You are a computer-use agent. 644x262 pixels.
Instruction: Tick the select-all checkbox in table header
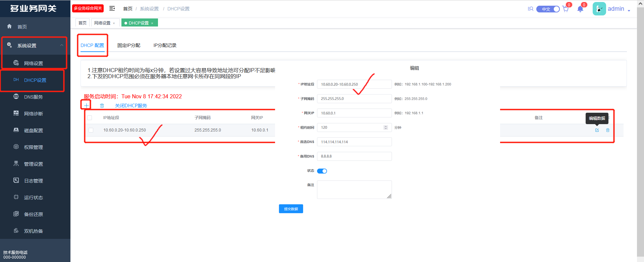point(90,118)
